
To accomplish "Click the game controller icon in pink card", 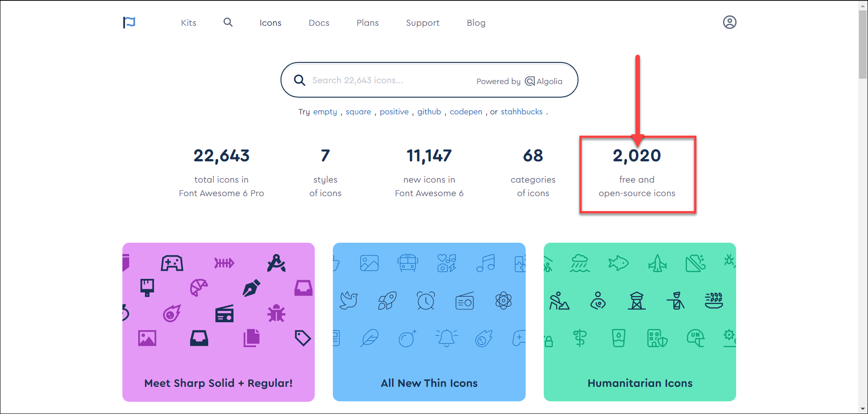I will coord(172,263).
